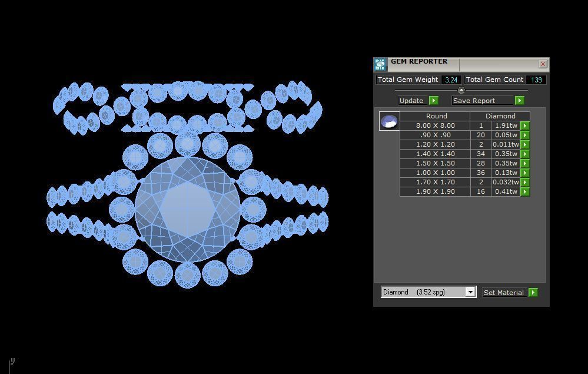Select the round gem thumbnail
Screen dimensions: 588x374
tap(389, 121)
